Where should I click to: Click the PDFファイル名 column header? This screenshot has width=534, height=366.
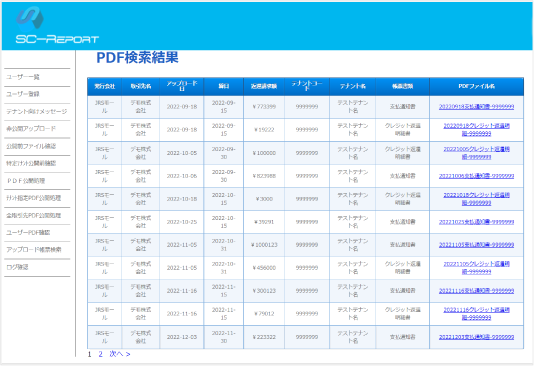coord(476,86)
